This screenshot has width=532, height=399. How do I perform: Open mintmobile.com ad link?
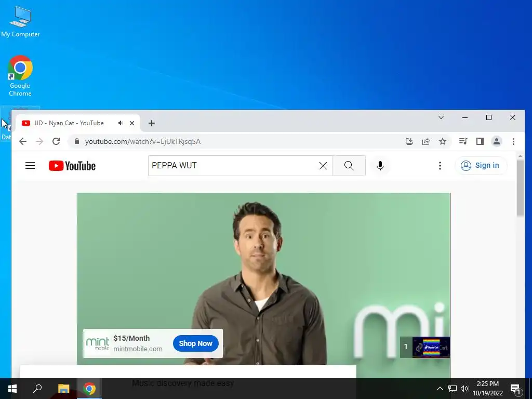pos(138,349)
